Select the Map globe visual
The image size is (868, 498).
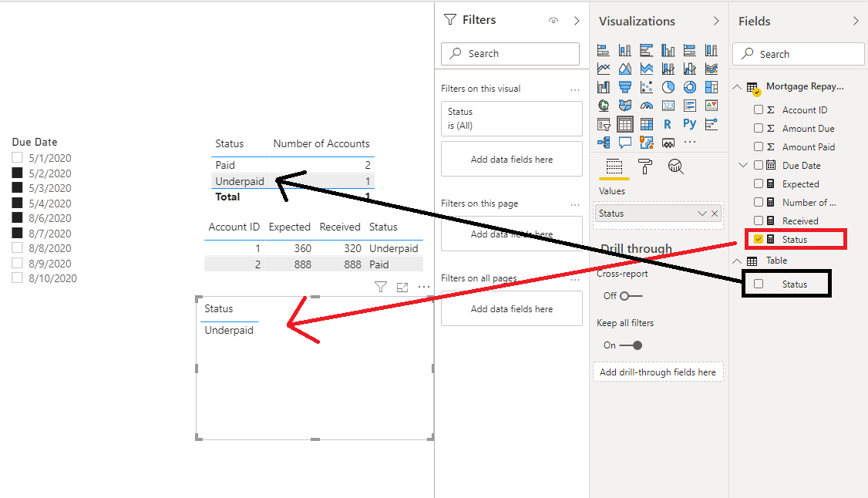click(604, 105)
